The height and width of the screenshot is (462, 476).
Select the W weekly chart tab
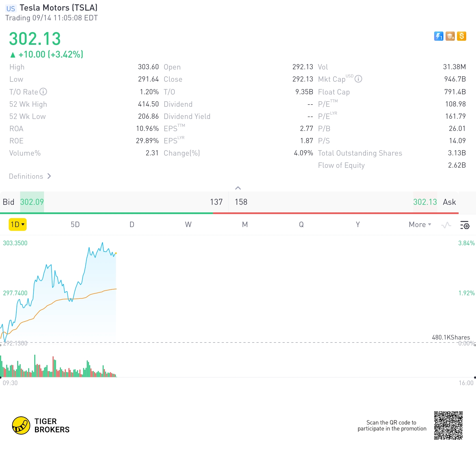[x=188, y=225]
